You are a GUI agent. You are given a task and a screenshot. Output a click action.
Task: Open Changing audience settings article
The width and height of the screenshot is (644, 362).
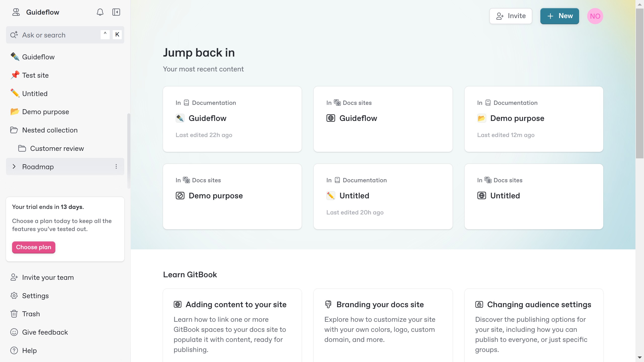[534, 326]
